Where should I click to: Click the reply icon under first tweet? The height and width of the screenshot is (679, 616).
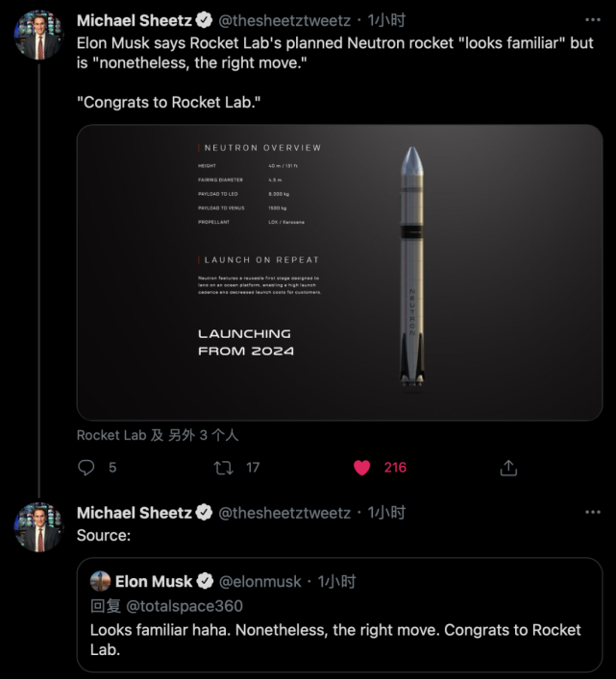pyautogui.click(x=86, y=468)
